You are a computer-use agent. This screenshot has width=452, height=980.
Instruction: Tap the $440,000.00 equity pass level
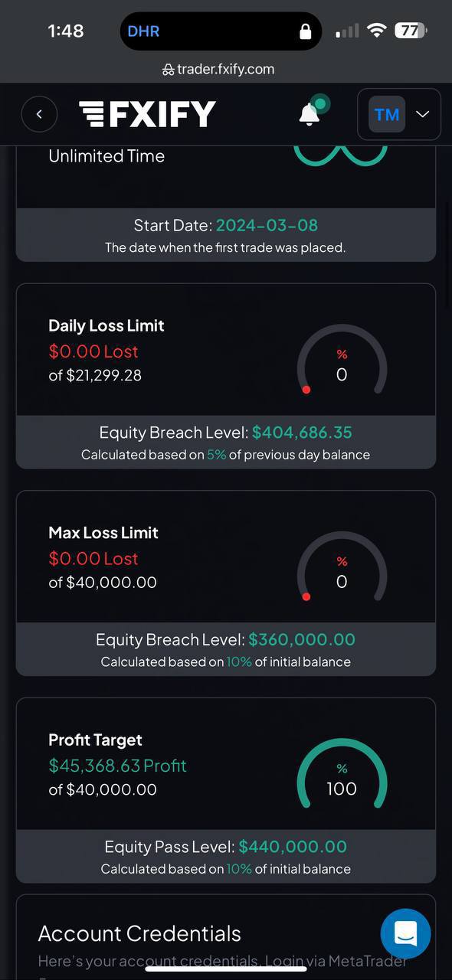tap(293, 847)
